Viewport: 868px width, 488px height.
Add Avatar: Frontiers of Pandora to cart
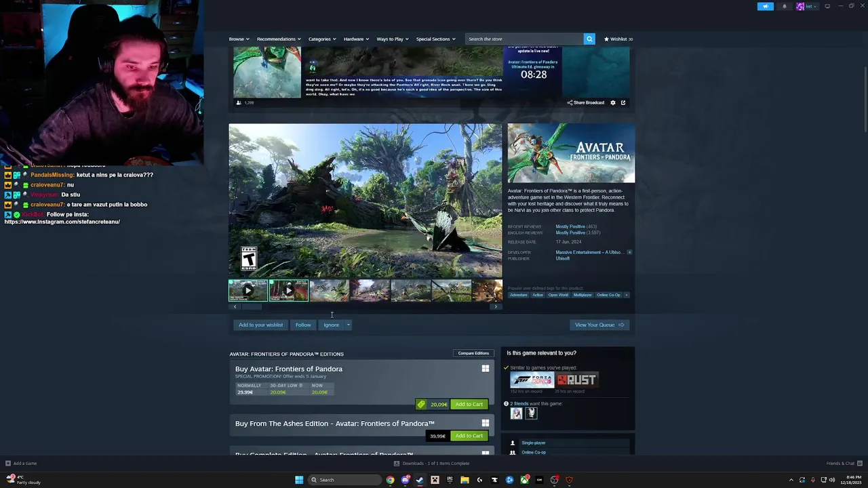[x=469, y=404]
